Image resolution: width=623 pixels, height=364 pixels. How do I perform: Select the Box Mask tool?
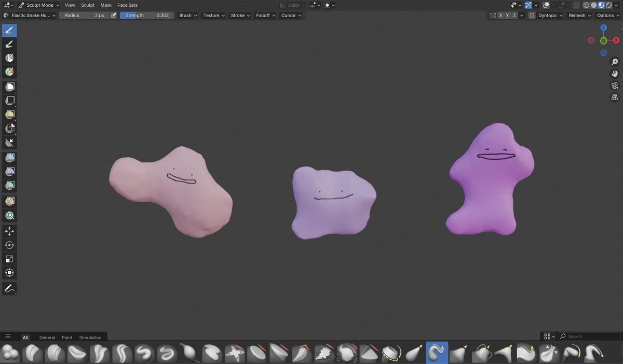tap(9, 87)
